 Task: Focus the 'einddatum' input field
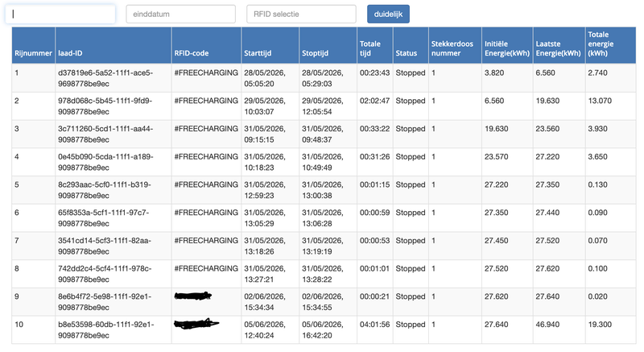pyautogui.click(x=180, y=14)
